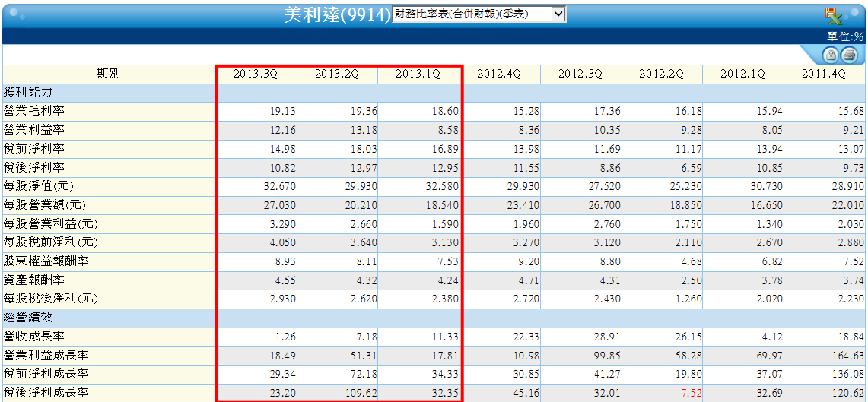The width and height of the screenshot is (868, 402).
Task: Select the 2011.4Q column header
Action: (x=825, y=74)
